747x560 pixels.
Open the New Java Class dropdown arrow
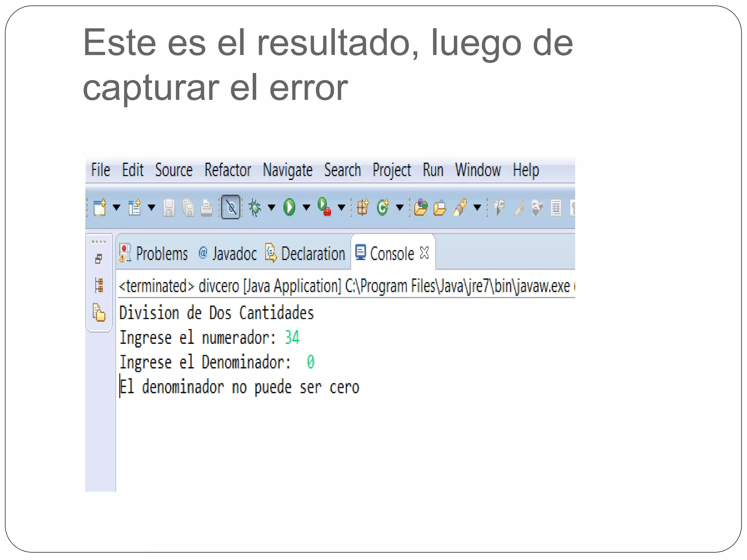[400, 208]
